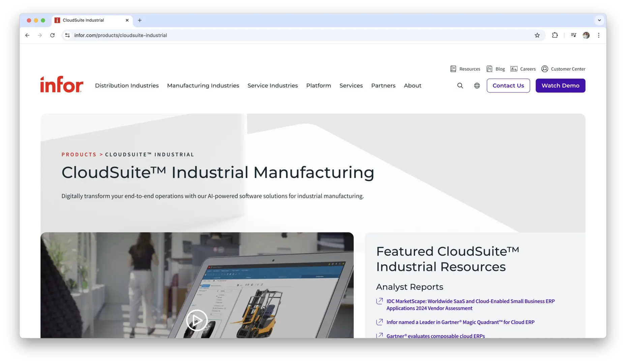Click the Watch Demo button
The height and width of the screenshot is (364, 626).
(x=560, y=86)
